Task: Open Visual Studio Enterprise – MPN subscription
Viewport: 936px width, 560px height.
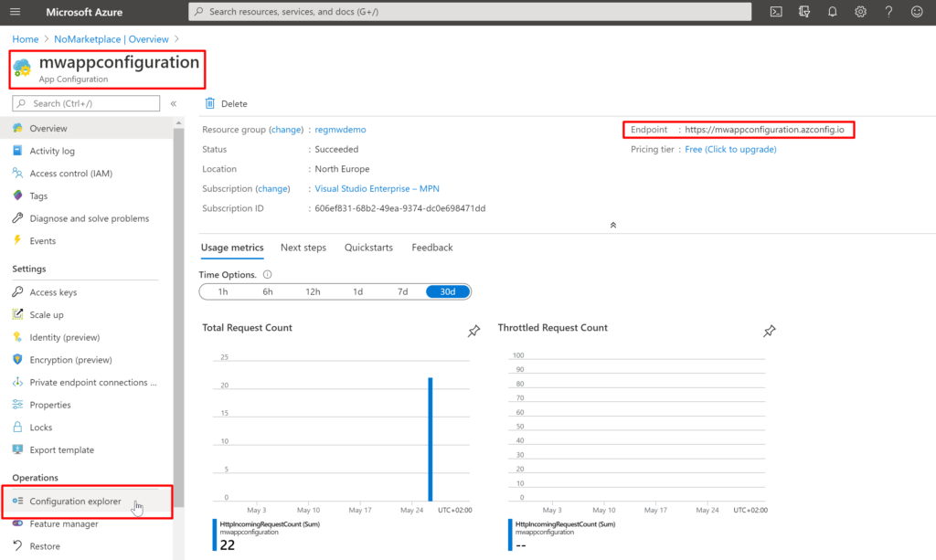Action: [377, 188]
